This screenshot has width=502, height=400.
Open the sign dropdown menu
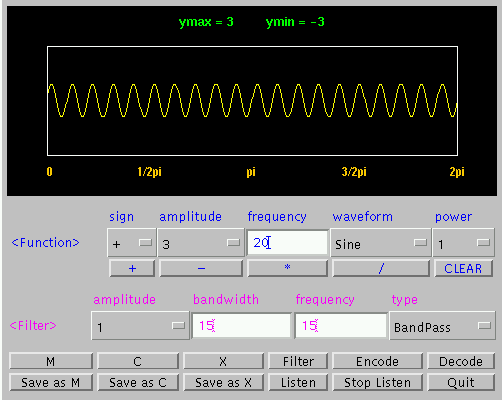[132, 243]
